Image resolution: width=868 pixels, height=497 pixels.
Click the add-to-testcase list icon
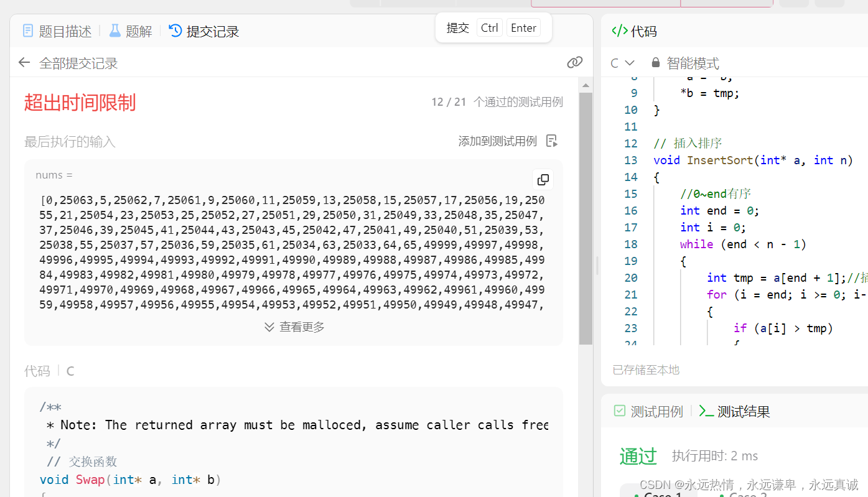[x=551, y=141]
